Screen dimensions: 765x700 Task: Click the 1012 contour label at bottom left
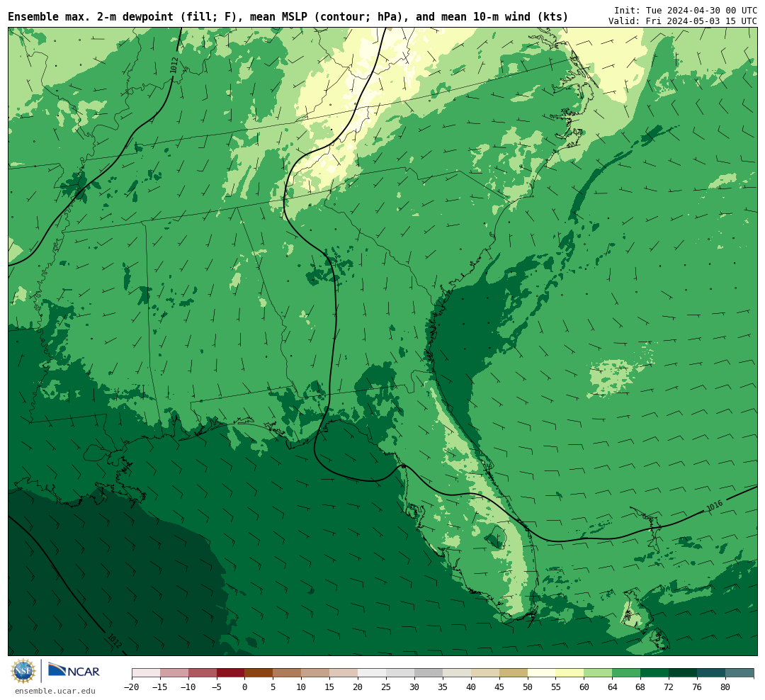coord(114,640)
